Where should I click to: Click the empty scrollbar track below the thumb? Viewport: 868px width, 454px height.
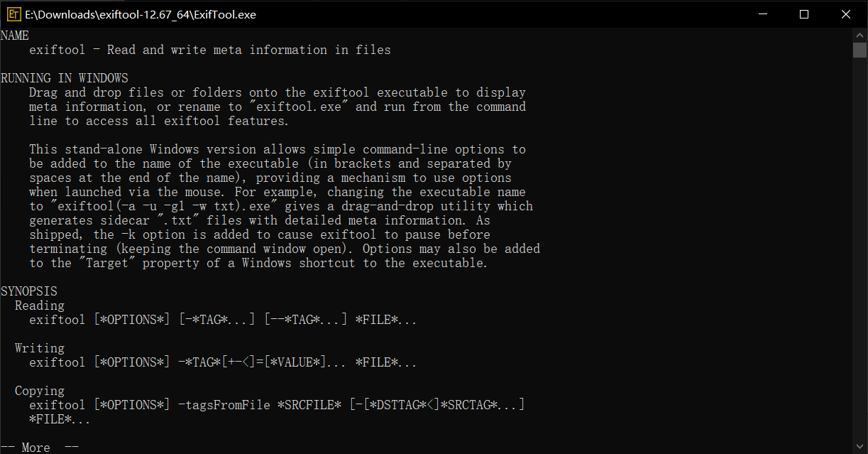point(859,249)
